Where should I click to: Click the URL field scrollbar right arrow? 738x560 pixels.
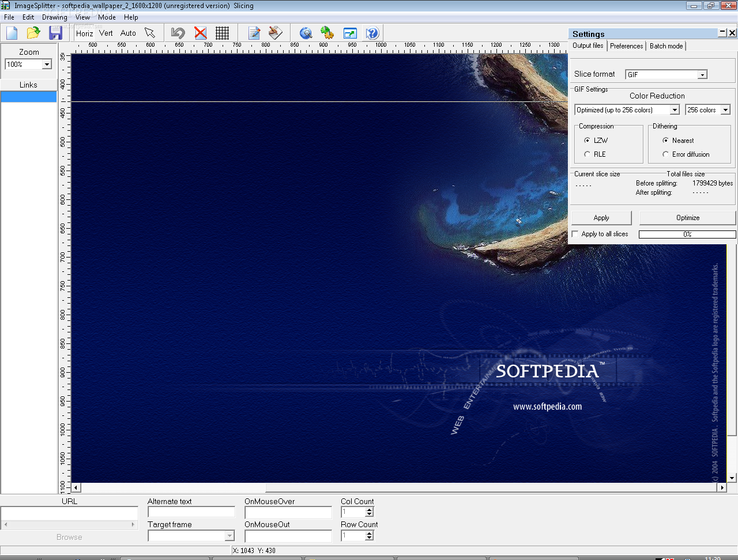[x=133, y=525]
